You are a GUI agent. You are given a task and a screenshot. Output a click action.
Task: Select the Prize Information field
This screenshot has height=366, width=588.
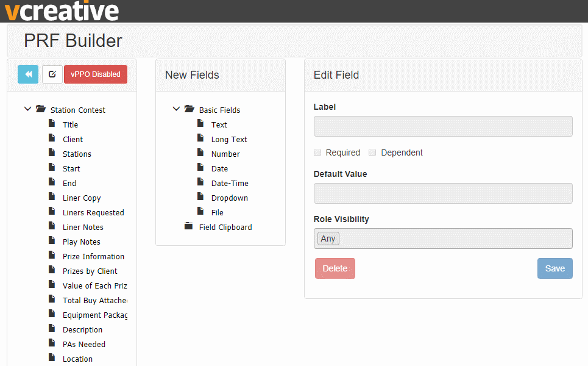[93, 256]
